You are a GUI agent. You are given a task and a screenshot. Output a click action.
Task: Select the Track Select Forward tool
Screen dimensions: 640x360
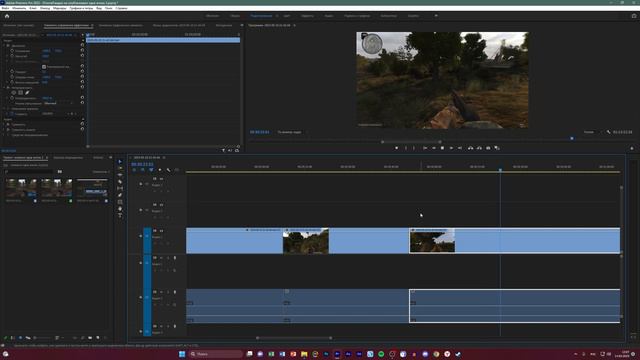click(x=120, y=168)
